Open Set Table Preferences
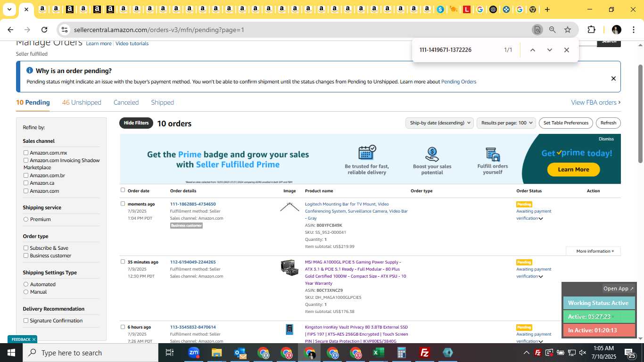The height and width of the screenshot is (362, 644). (566, 123)
